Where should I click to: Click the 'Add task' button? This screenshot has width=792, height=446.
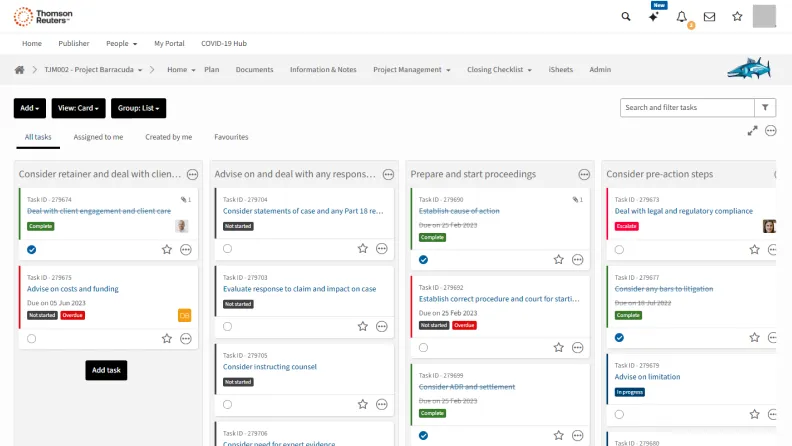[106, 370]
